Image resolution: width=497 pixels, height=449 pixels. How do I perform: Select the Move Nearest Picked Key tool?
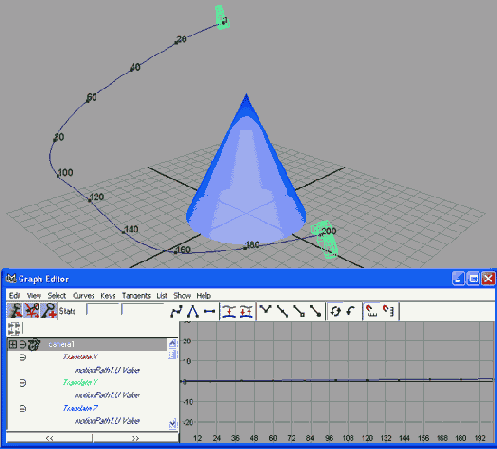pos(15,311)
